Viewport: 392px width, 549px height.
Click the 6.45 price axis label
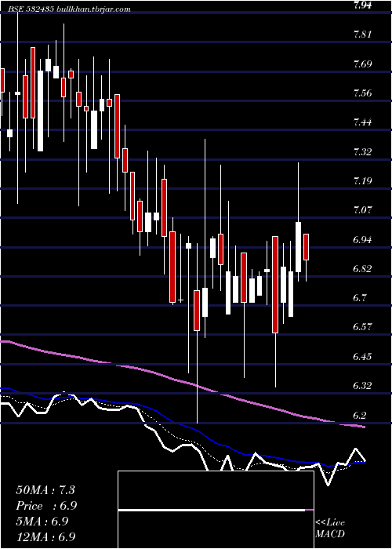(x=362, y=356)
